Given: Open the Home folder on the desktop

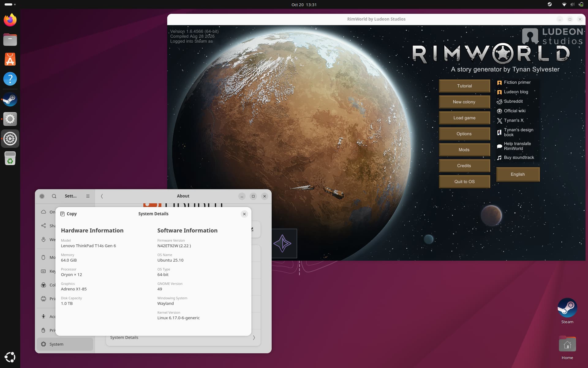Looking at the screenshot, I should coord(567,344).
